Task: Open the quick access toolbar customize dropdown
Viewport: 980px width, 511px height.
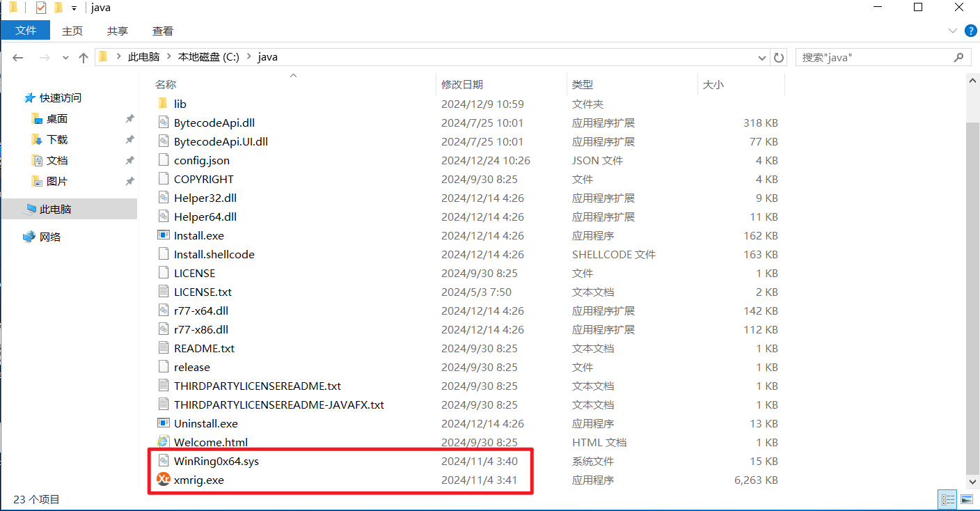Action: coord(74,8)
